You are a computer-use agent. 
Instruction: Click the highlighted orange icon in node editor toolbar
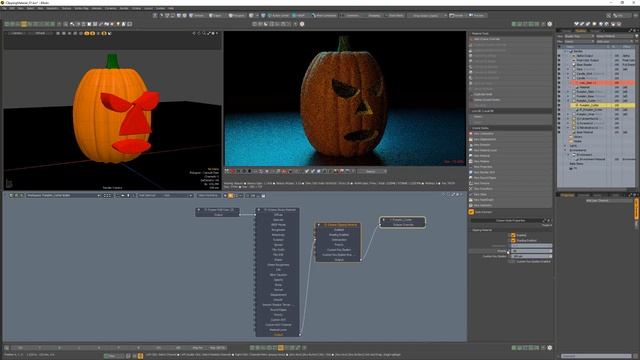[x=231, y=196]
